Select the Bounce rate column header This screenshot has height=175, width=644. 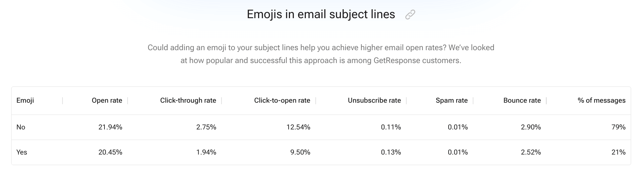coord(522,100)
